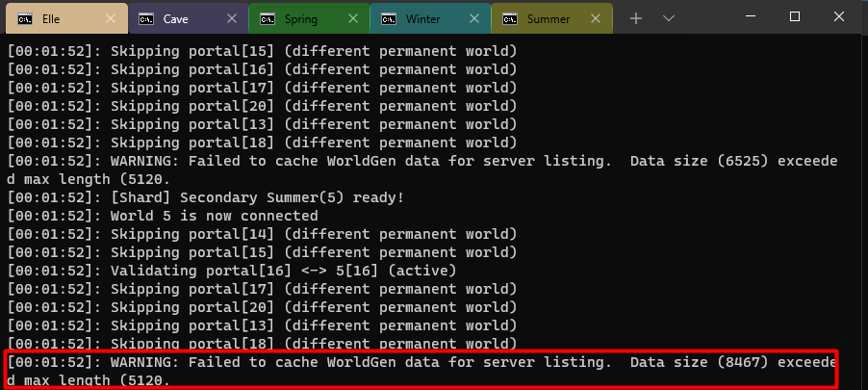Image resolution: width=868 pixels, height=390 pixels.
Task: Click the console icon on Winter tab
Action: point(388,18)
